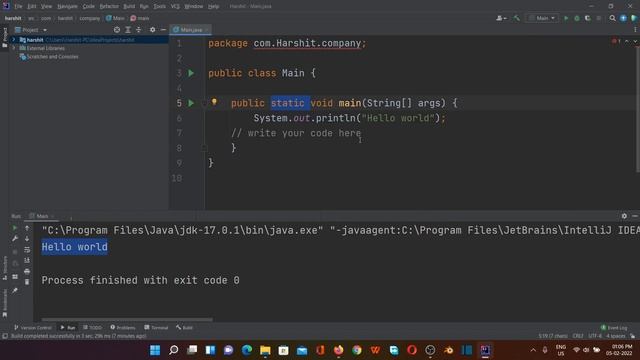
Task: Click the main method breadcrumb item
Action: 140,18
